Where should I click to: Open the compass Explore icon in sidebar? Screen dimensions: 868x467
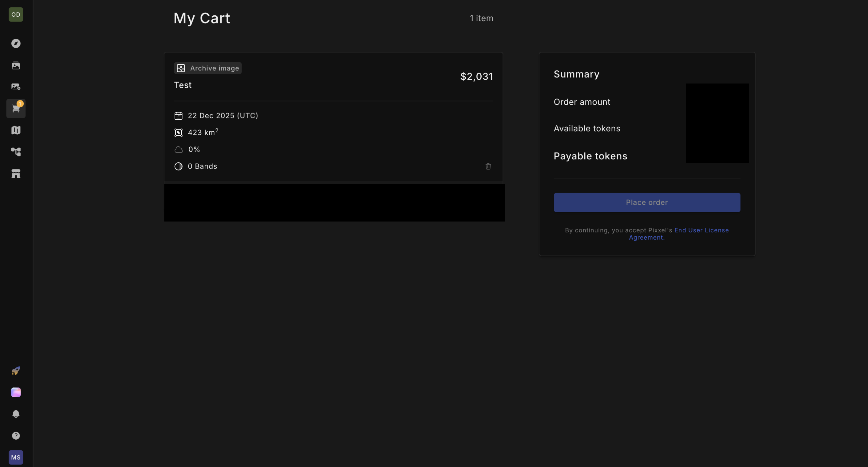(x=16, y=43)
